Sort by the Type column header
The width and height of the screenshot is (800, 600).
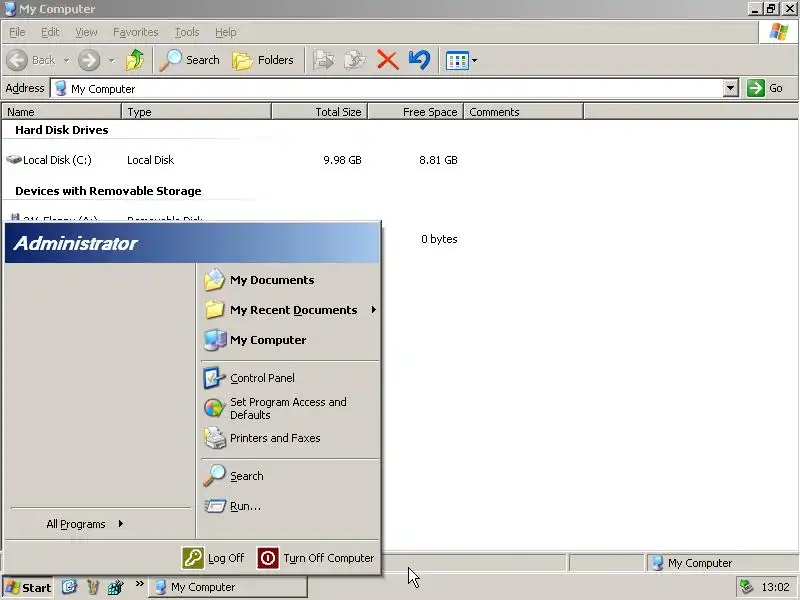click(196, 112)
